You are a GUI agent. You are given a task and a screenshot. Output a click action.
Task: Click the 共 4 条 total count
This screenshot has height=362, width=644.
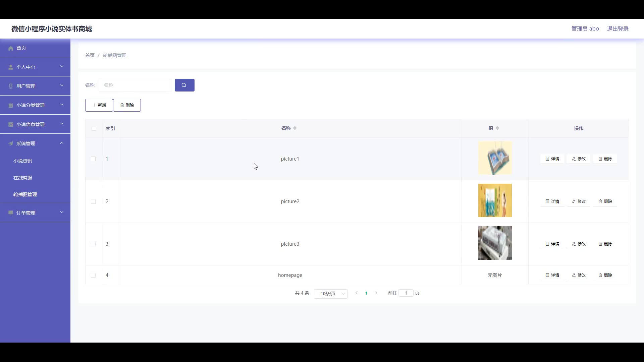coord(302,293)
